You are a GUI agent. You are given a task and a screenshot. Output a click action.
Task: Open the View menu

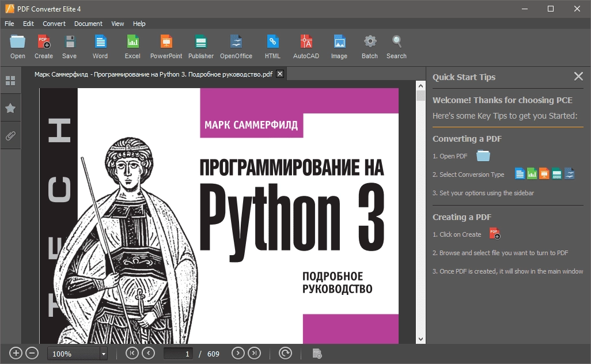coord(118,24)
